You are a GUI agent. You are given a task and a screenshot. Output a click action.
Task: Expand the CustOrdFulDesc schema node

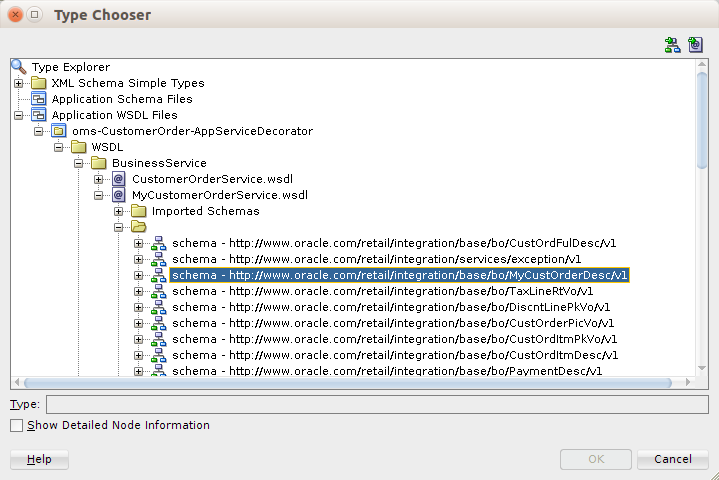138,243
